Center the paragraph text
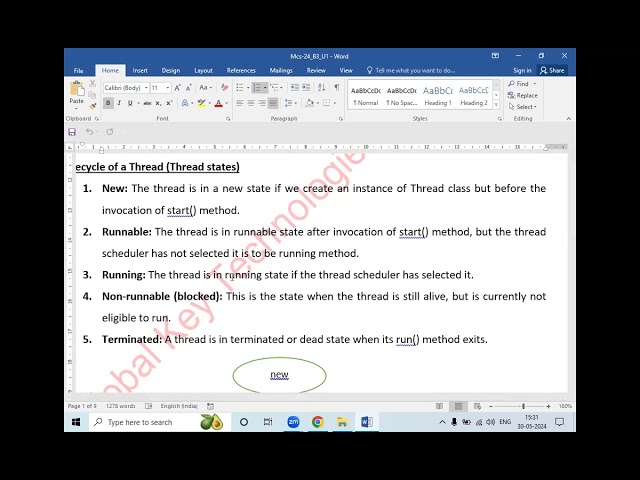Viewport: 640px width, 480px height. click(x=251, y=103)
